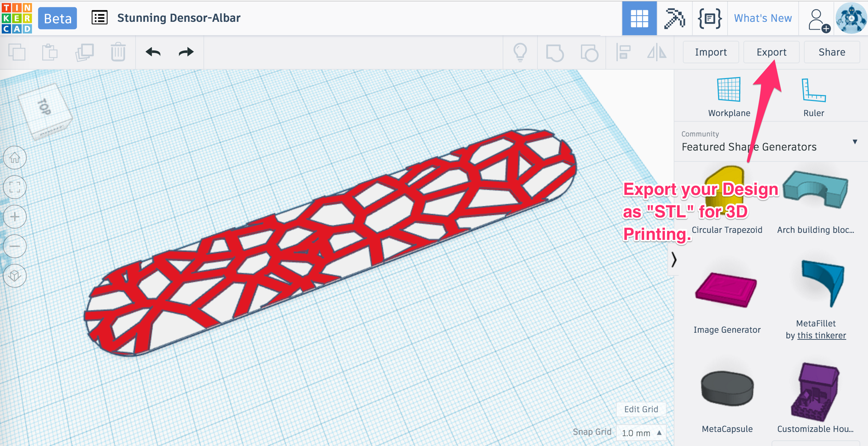
Task: Toggle show all with the lightbulb icon
Action: coord(520,52)
